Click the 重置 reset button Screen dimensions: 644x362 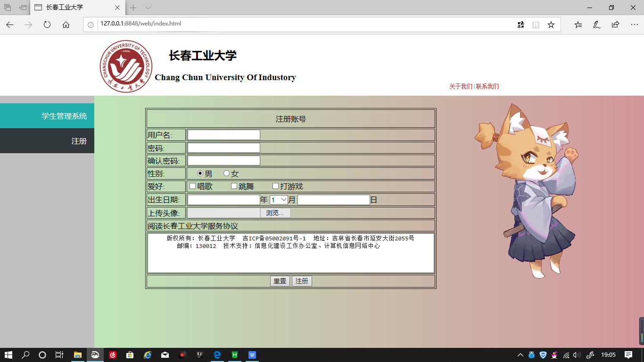(x=280, y=281)
